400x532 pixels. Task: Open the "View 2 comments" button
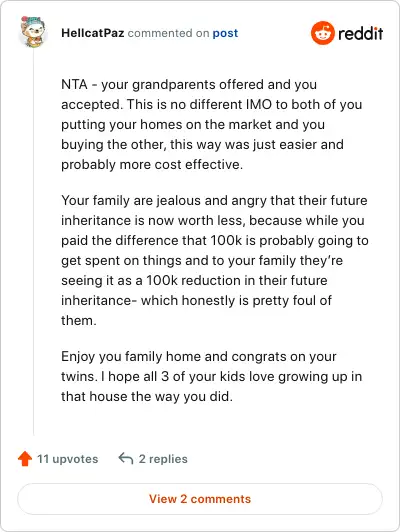click(200, 499)
